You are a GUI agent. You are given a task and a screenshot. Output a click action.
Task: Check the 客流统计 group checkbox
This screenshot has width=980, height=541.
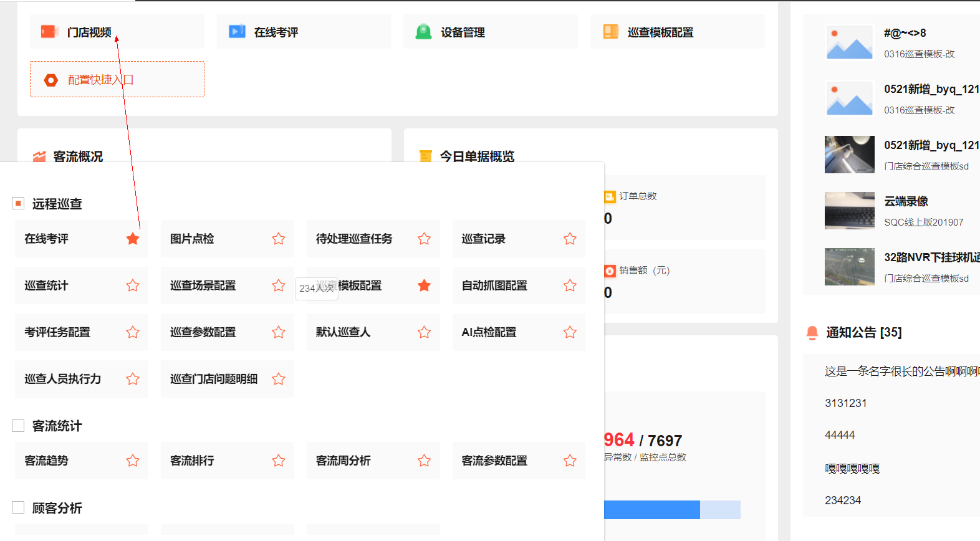point(18,426)
